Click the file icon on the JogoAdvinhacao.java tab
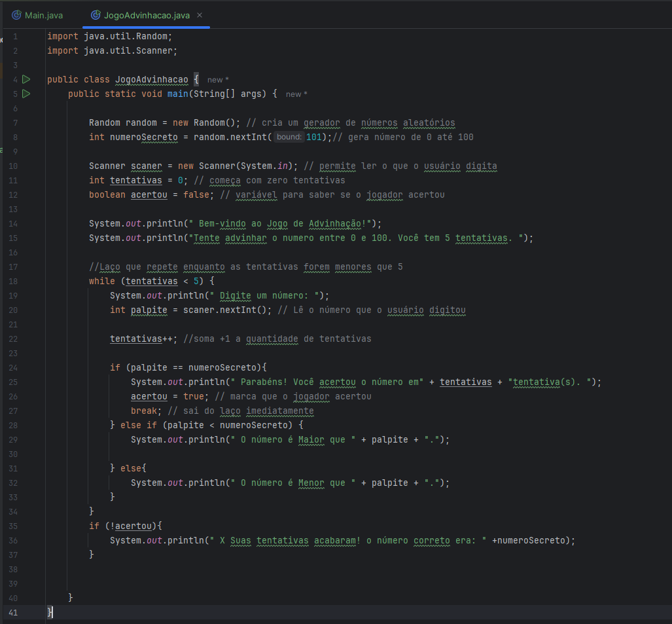Viewport: 672px width, 624px height. coord(96,15)
